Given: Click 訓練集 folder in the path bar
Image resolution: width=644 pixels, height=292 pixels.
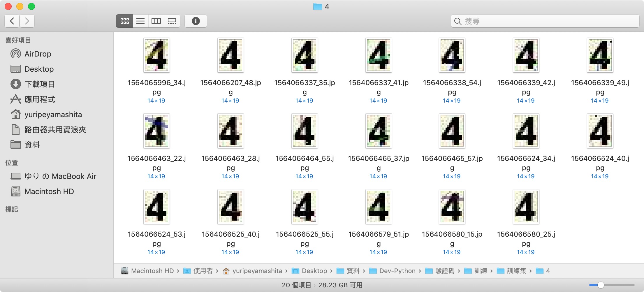Looking at the screenshot, I should 516,271.
